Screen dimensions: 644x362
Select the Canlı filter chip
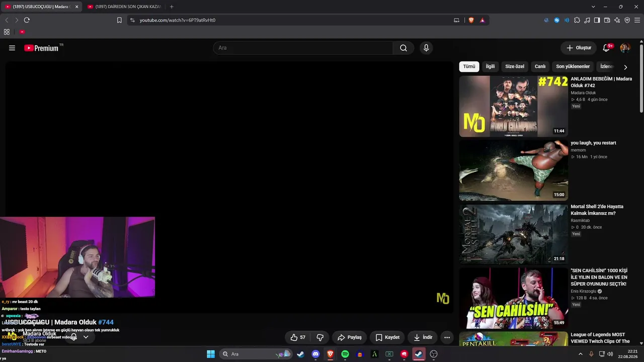(540, 66)
